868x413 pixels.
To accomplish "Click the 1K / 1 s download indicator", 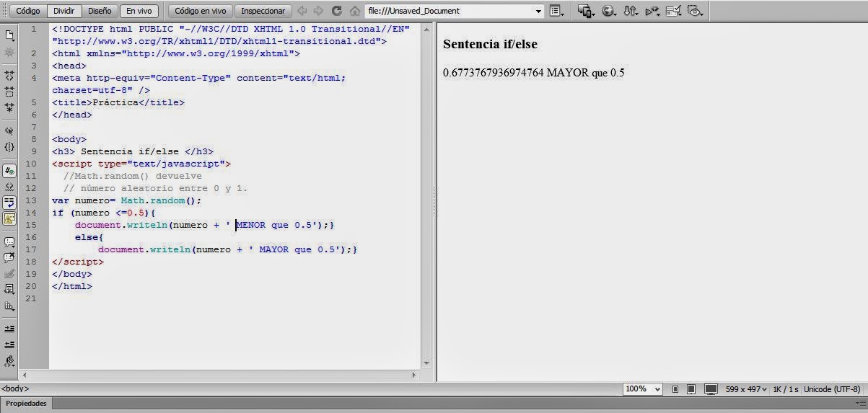I will click(x=786, y=389).
